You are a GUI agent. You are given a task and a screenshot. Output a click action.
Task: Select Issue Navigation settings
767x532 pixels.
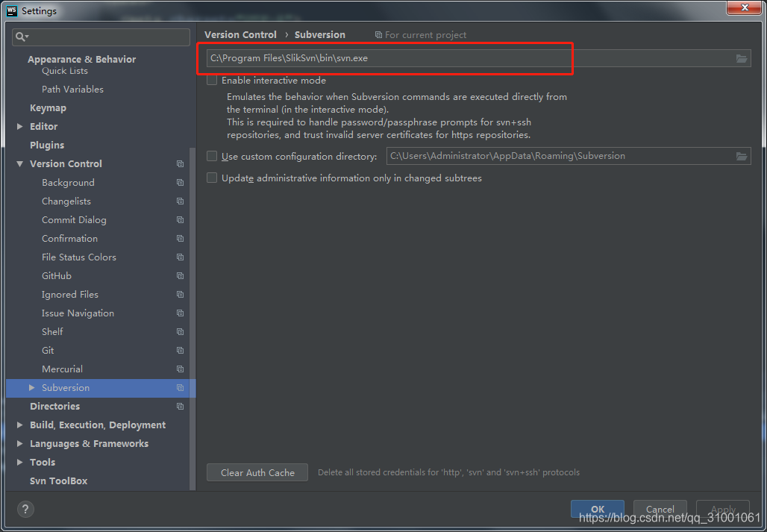click(x=78, y=313)
